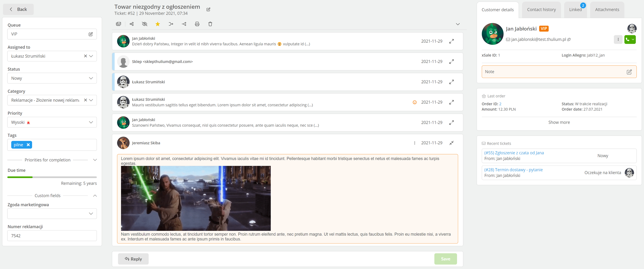
Task: Print the ticket using the printer icon
Action: (x=197, y=24)
